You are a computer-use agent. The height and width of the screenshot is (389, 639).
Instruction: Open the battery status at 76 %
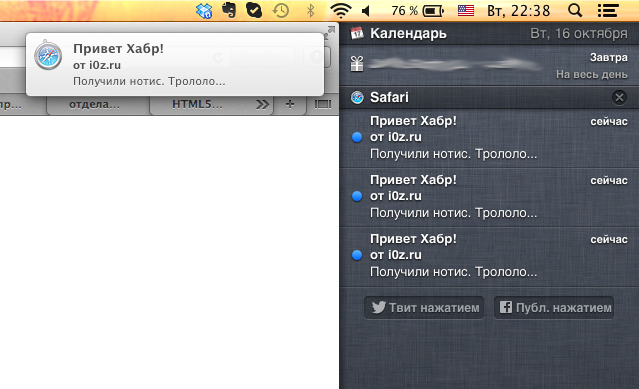[x=418, y=11]
